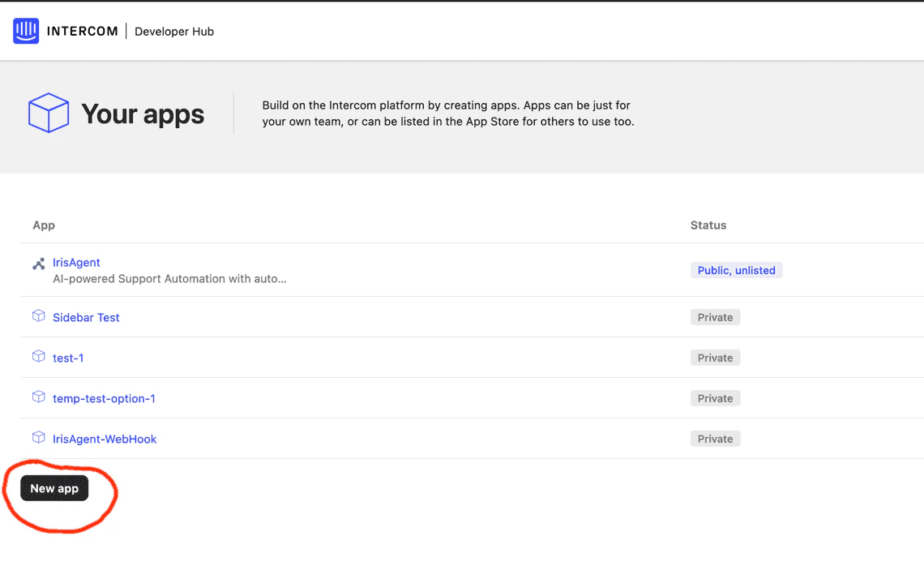This screenshot has width=924, height=562.
Task: Click the Private badge for temp-test-option-1
Action: click(x=716, y=399)
